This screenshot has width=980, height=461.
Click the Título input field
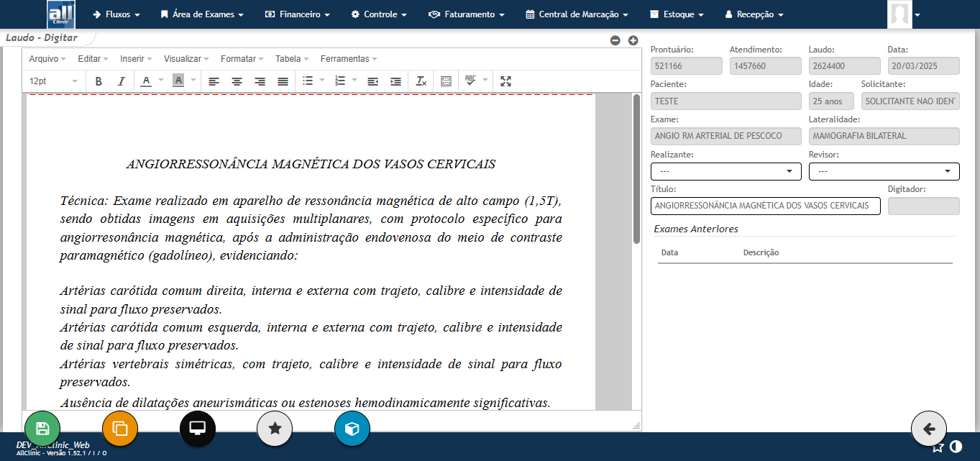(765, 206)
